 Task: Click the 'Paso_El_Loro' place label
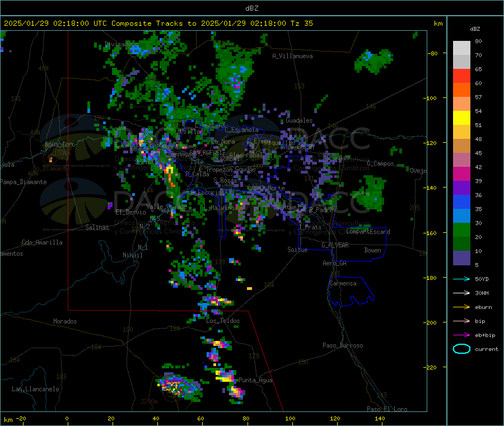pyautogui.click(x=387, y=409)
